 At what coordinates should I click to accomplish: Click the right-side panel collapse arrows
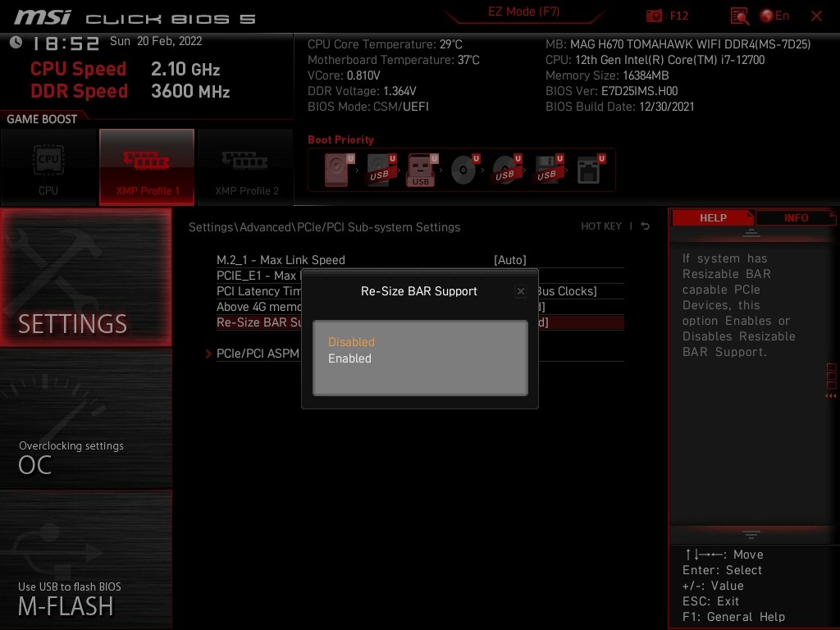coord(831,396)
